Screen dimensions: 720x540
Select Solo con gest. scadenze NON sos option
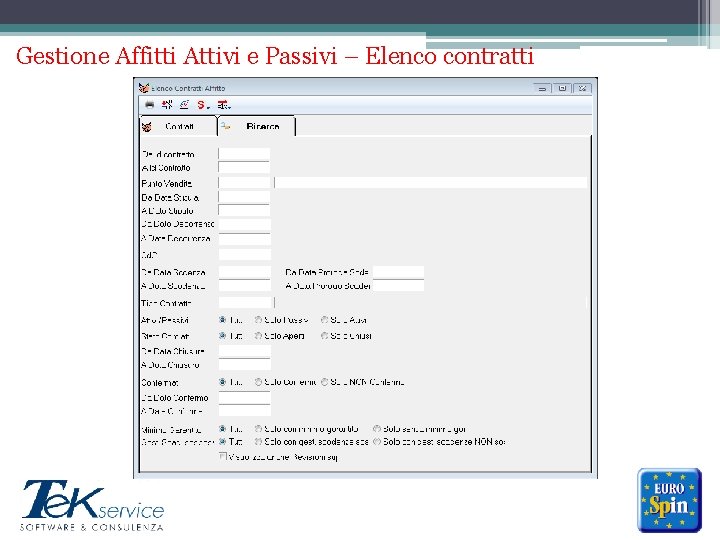click(x=377, y=441)
